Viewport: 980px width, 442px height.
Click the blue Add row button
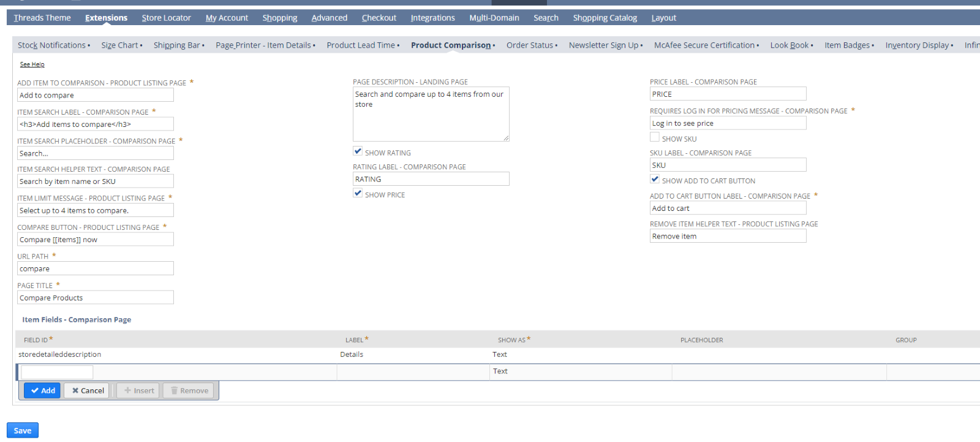point(42,391)
